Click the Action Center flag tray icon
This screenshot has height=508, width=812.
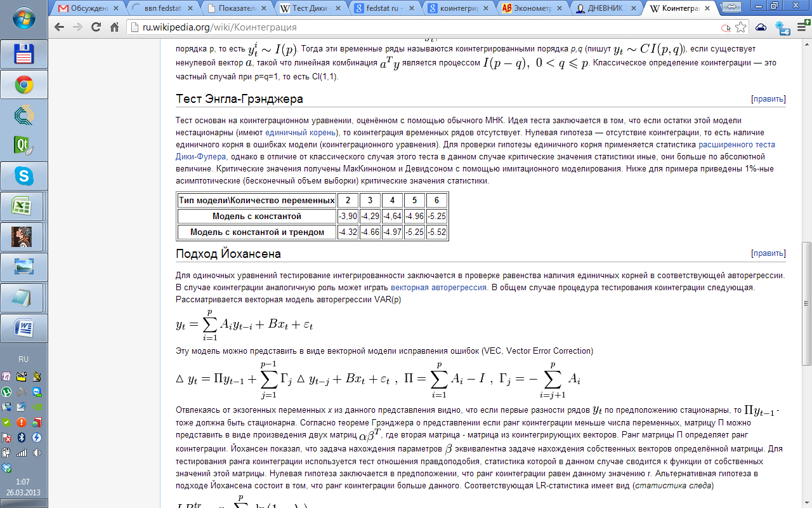[6, 438]
